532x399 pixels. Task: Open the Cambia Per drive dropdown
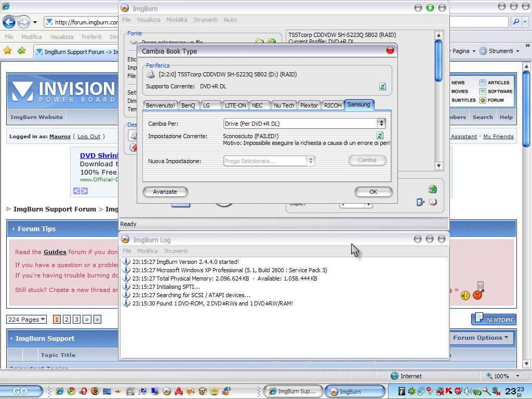tap(381, 124)
